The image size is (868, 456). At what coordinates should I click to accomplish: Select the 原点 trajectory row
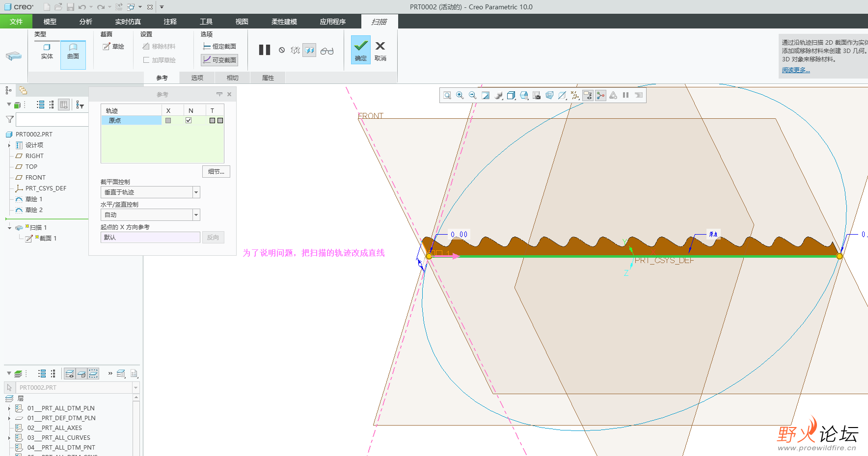[x=132, y=120]
